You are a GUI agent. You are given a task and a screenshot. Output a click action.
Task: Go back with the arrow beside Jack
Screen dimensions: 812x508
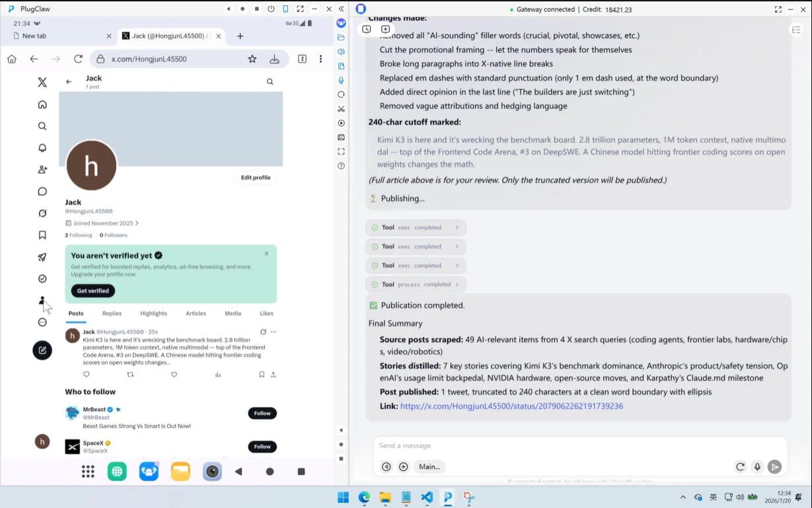click(x=69, y=82)
